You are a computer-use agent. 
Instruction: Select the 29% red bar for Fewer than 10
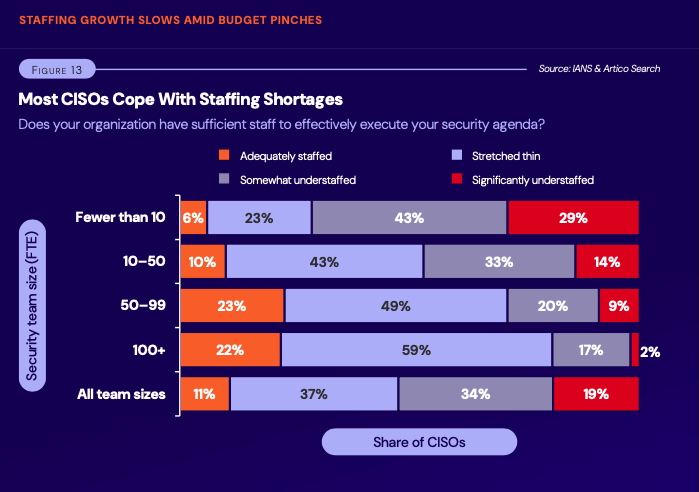(573, 217)
